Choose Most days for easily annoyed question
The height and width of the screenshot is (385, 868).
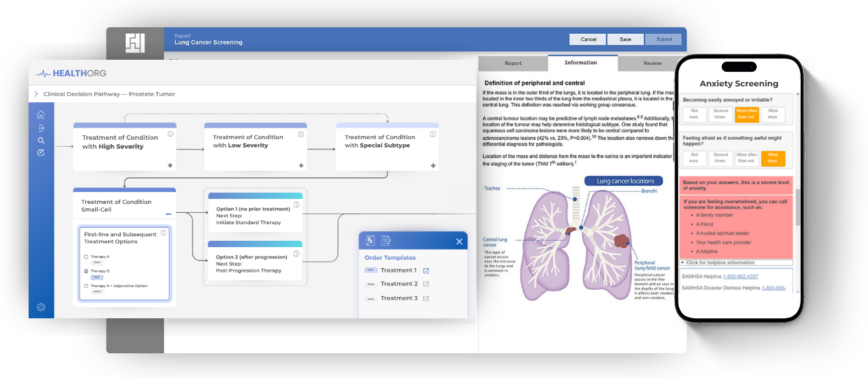tap(773, 114)
